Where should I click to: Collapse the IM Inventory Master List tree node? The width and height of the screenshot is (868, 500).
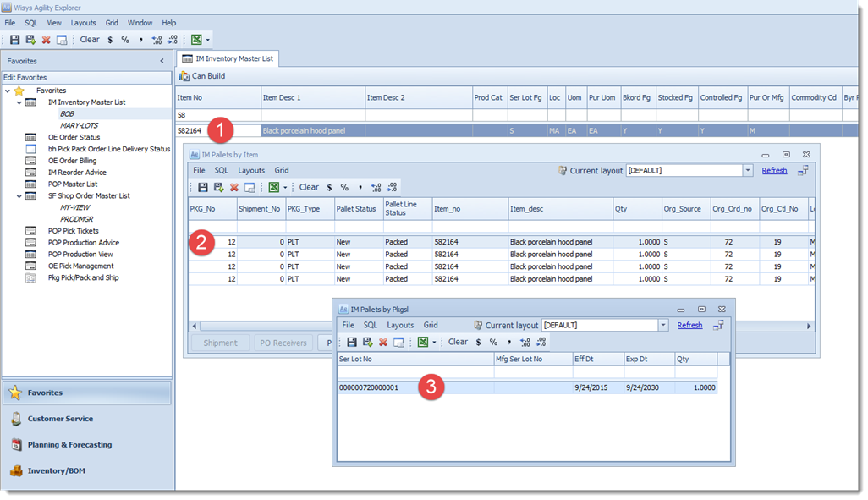click(19, 102)
